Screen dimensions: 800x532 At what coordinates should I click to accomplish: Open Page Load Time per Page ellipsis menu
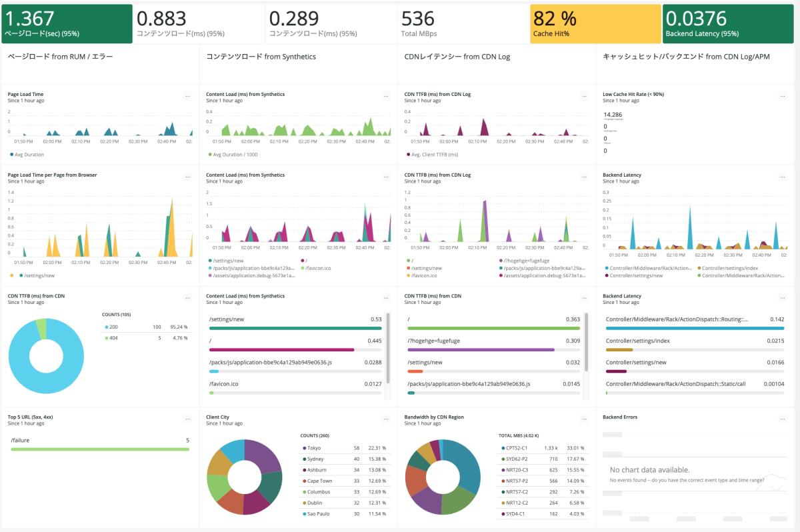[x=187, y=177]
